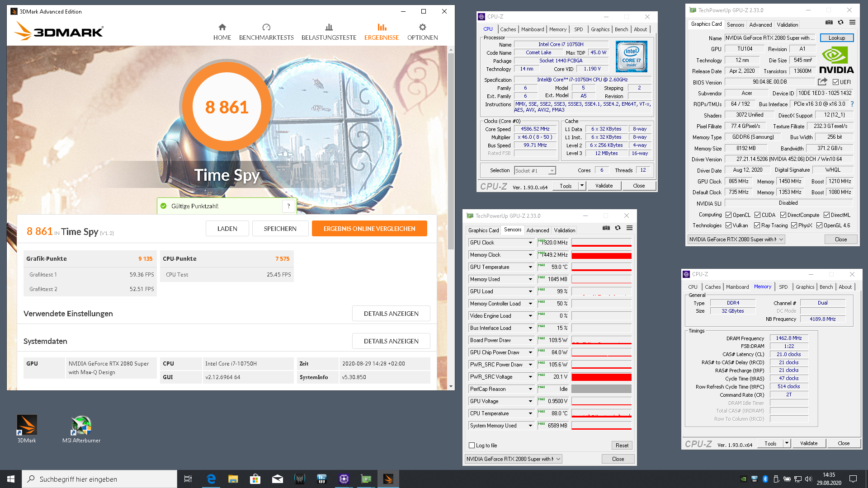Viewport: 868px width, 488px height.
Task: Click the 3DMark results vertical scrollbar
Action: click(x=451, y=152)
